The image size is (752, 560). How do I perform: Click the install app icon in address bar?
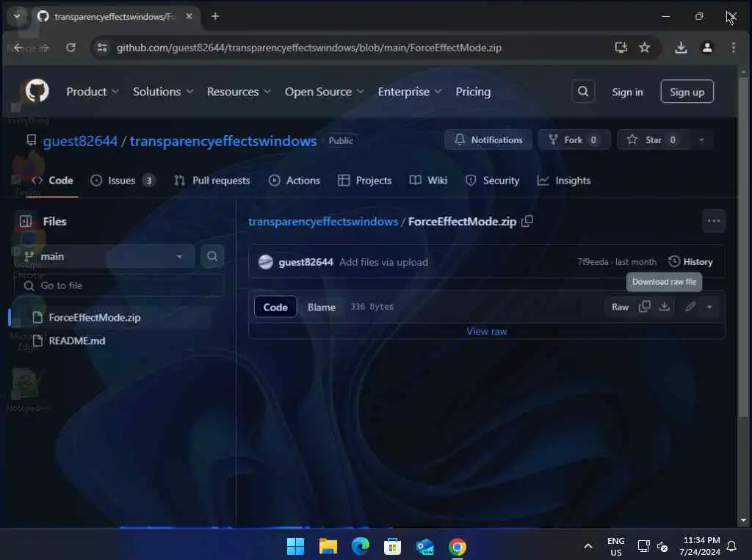point(621,48)
